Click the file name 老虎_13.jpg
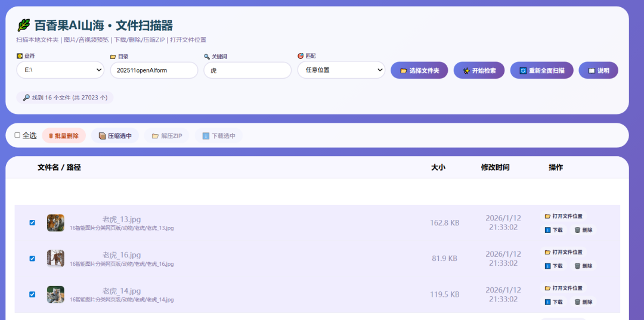 click(122, 219)
